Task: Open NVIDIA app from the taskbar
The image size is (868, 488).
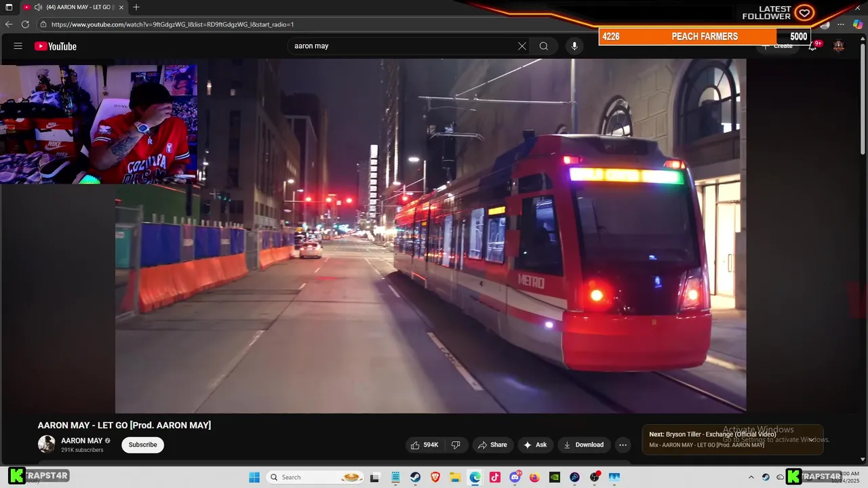Action: pos(555,477)
